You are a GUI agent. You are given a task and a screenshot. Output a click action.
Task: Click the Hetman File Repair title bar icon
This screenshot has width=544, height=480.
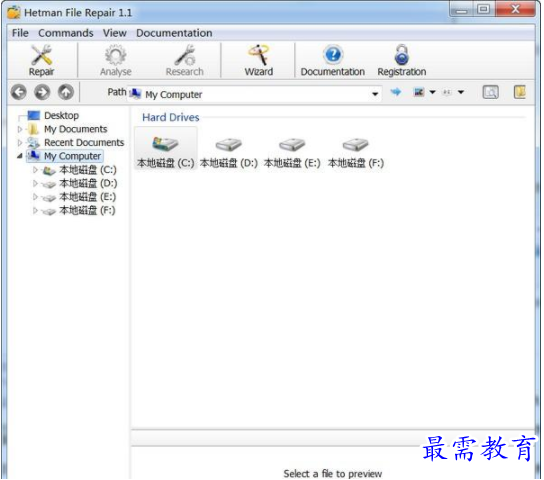(x=14, y=12)
